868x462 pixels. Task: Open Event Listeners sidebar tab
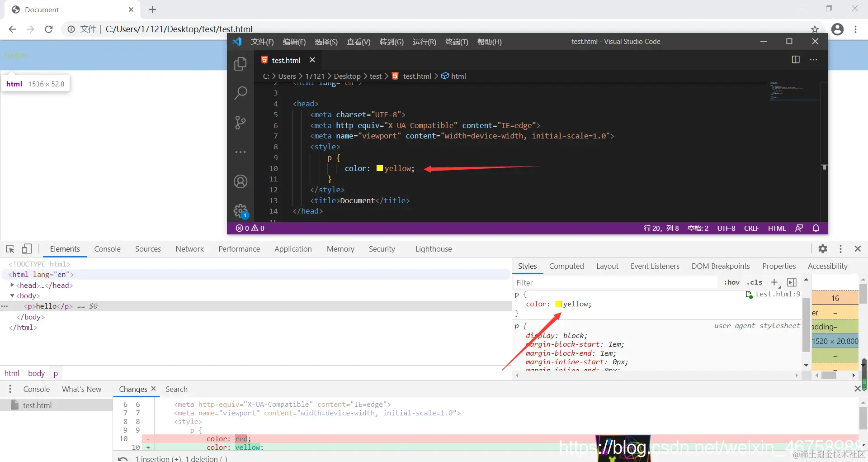point(655,266)
